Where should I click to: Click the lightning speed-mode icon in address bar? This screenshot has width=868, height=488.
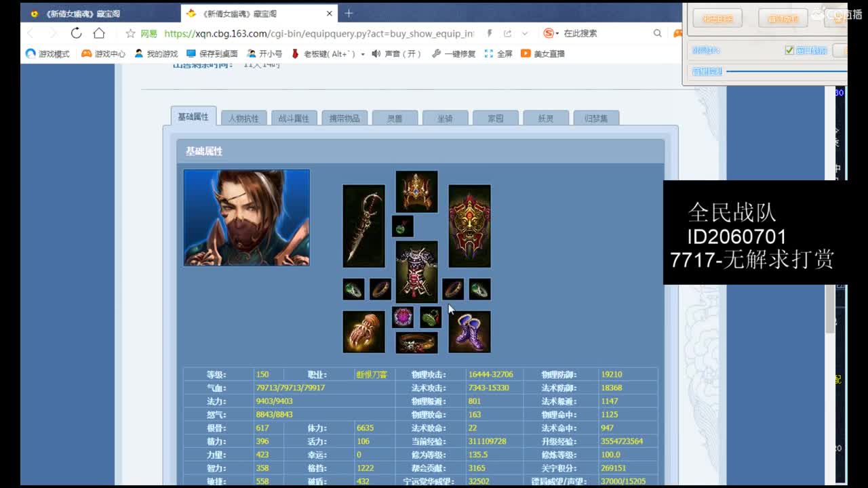tap(490, 33)
